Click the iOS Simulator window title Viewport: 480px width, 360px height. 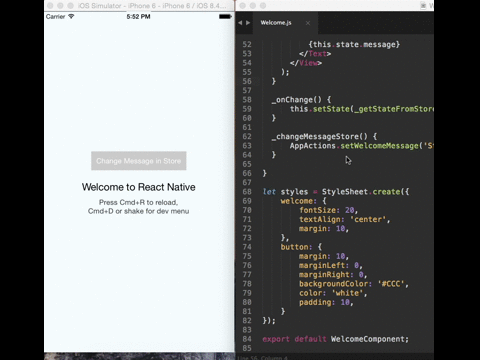pos(152,6)
